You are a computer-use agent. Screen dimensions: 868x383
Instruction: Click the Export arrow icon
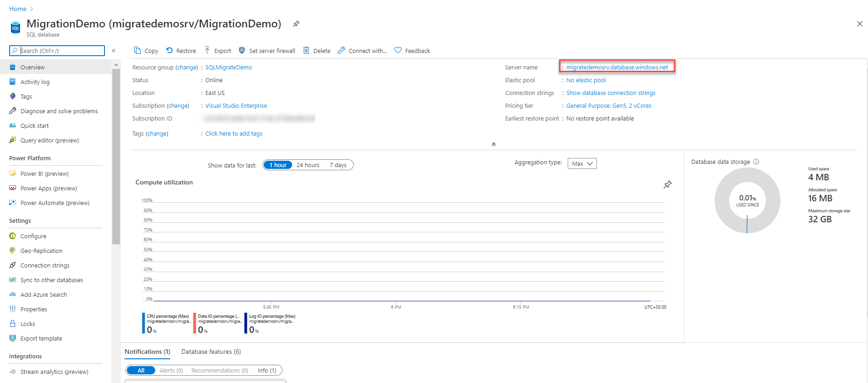(207, 50)
